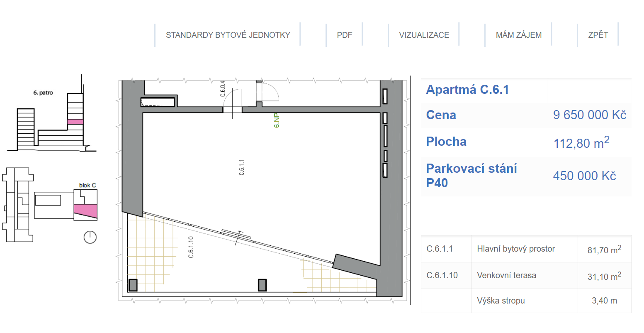The height and width of the screenshot is (333, 644).
Task: Click the entry door swing symbol
Action: 268,92
